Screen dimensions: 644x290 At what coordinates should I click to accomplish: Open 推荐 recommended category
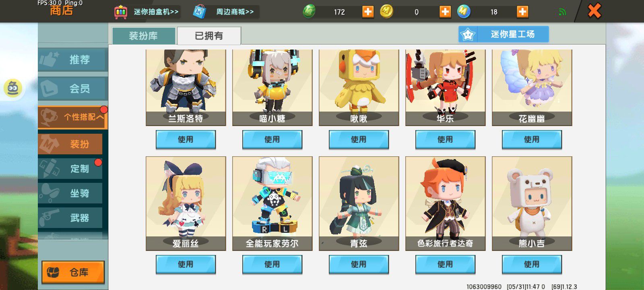[73, 60]
